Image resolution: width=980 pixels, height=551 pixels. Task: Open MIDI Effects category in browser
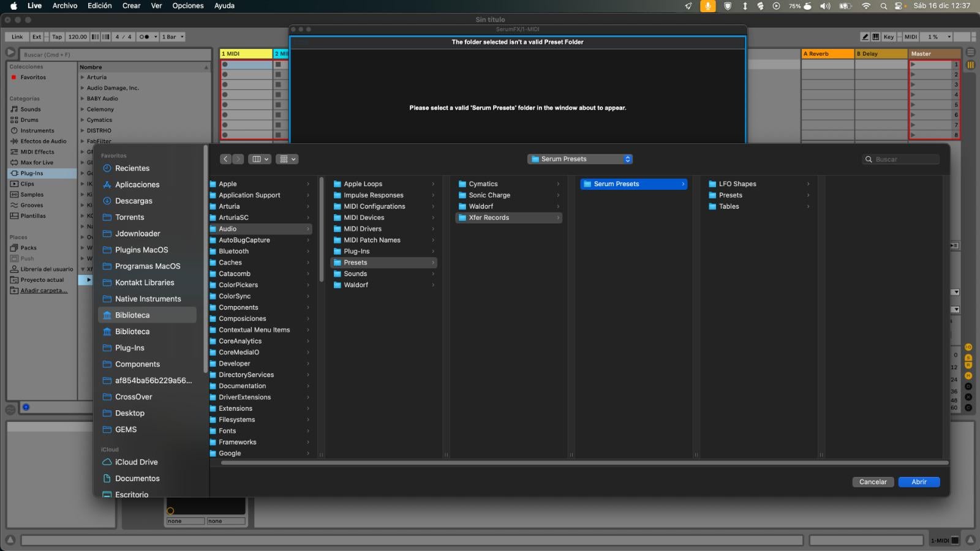pyautogui.click(x=37, y=152)
